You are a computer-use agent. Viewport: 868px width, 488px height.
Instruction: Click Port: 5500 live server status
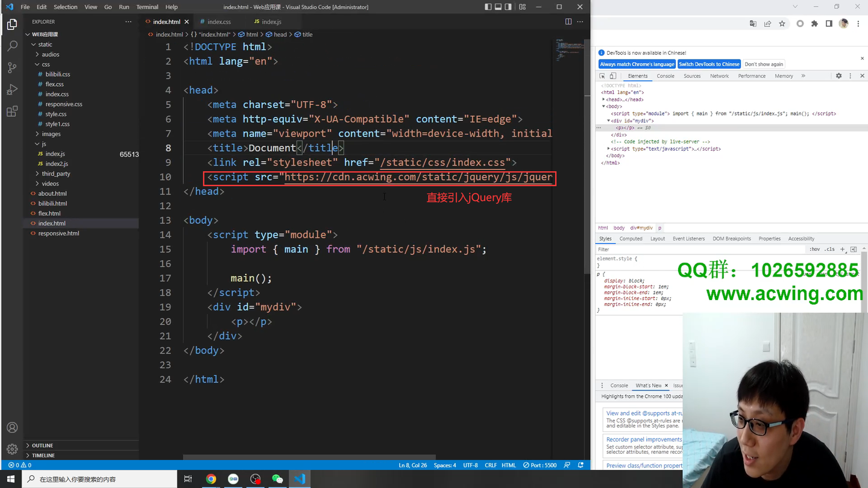540,465
